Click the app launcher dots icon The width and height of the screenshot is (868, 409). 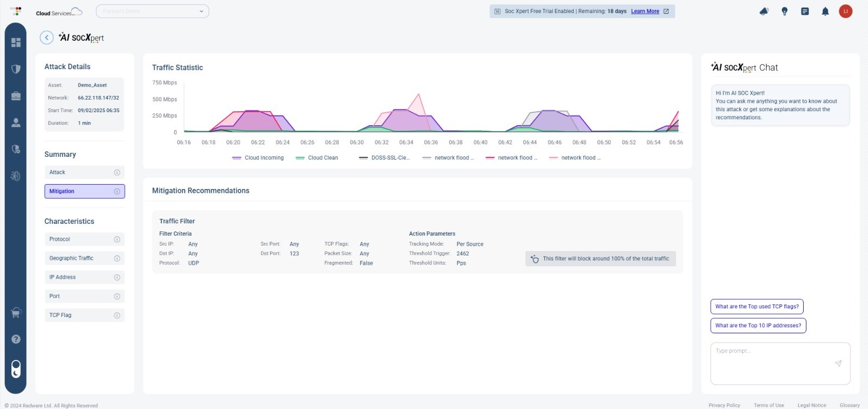(16, 11)
